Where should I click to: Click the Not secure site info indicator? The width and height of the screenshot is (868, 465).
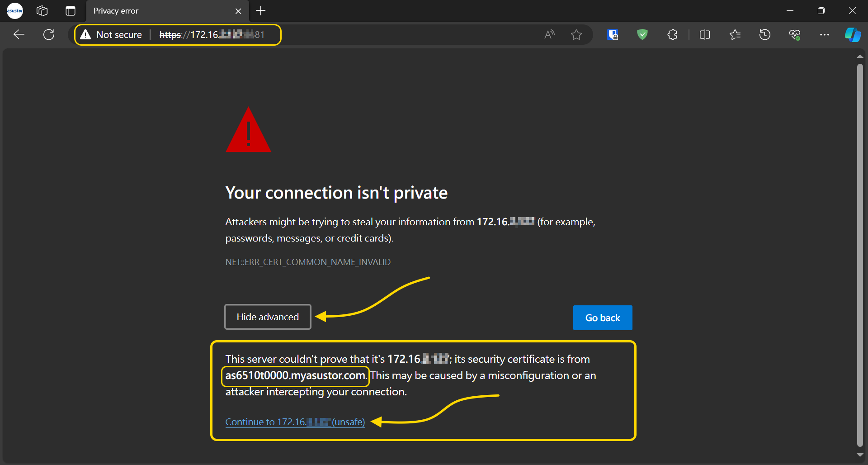[x=111, y=35]
